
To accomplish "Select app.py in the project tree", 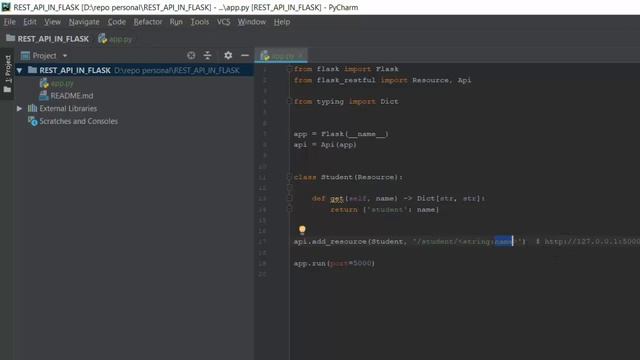I will click(x=62, y=83).
